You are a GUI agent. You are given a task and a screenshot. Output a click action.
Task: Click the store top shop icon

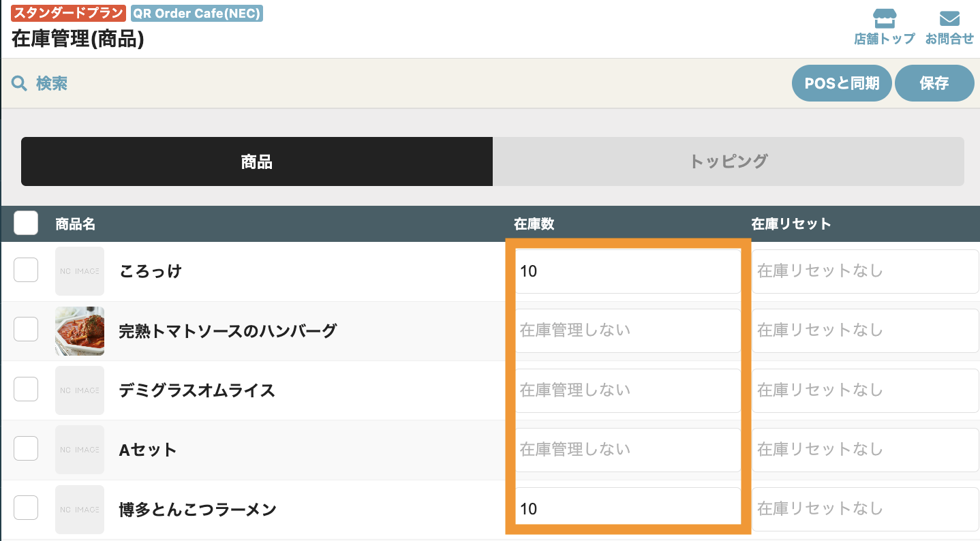tap(884, 18)
